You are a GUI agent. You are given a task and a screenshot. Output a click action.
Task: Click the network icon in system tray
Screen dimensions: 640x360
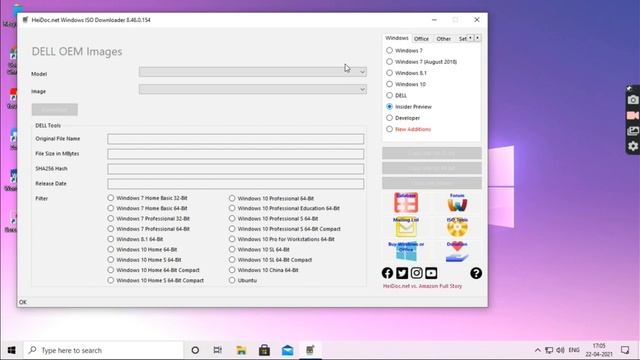click(549, 350)
